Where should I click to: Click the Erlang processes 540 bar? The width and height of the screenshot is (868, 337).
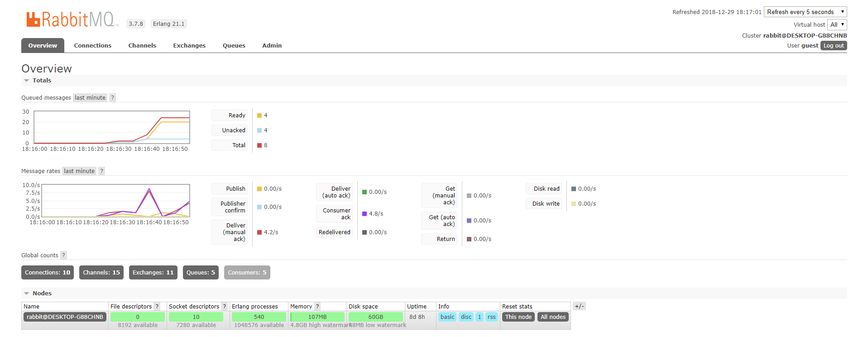pos(259,317)
